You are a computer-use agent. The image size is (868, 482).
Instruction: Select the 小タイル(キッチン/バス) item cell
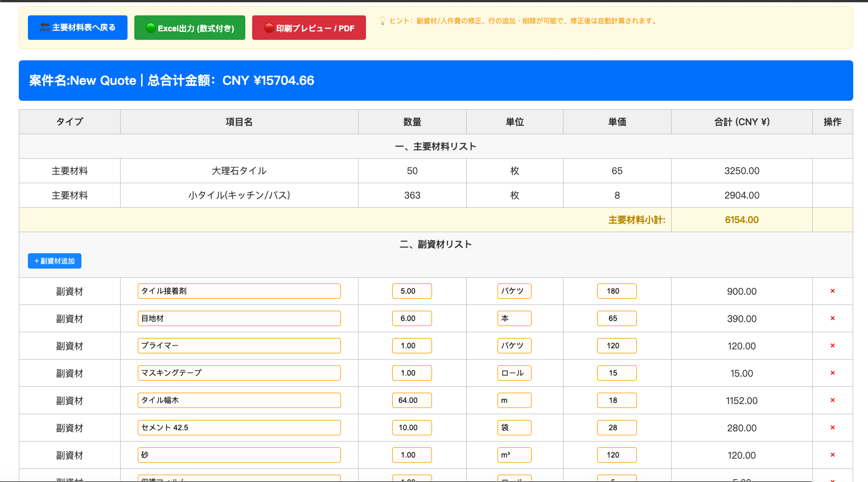coord(239,195)
